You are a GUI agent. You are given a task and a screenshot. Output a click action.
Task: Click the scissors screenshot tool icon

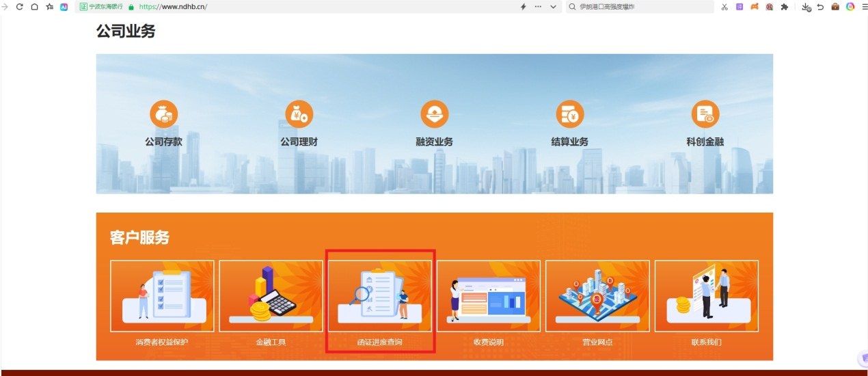pos(724,7)
